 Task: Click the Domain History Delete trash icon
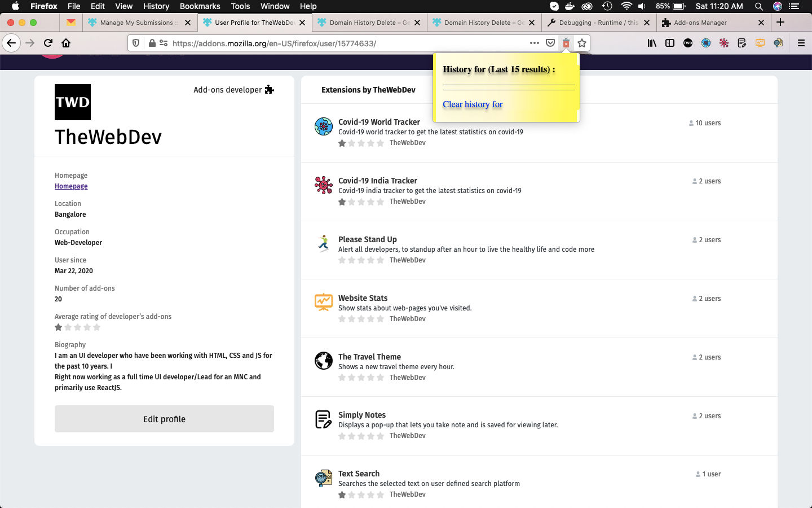[566, 43]
